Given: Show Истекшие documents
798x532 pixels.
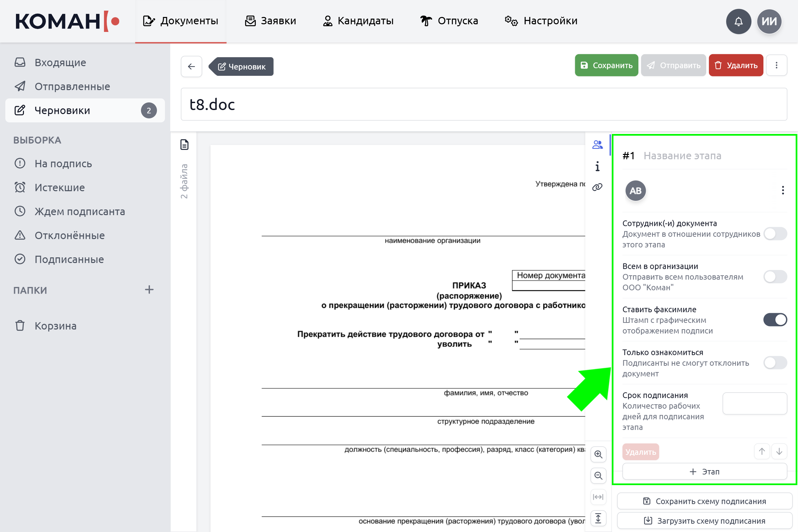Looking at the screenshot, I should pos(85,187).
